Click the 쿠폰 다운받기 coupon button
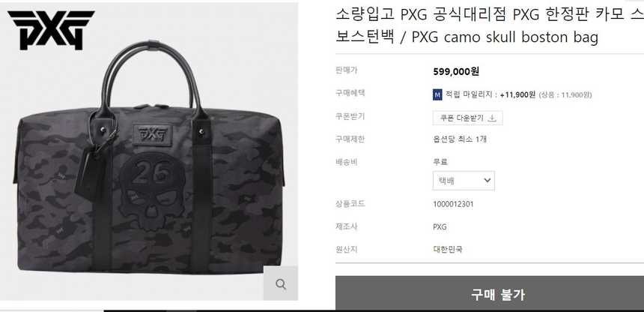 tap(468, 118)
